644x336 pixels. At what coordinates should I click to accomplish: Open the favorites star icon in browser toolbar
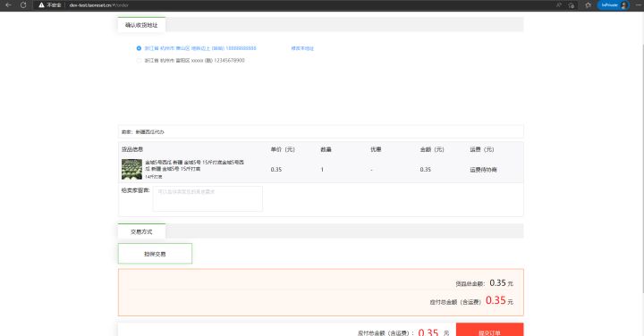589,5
